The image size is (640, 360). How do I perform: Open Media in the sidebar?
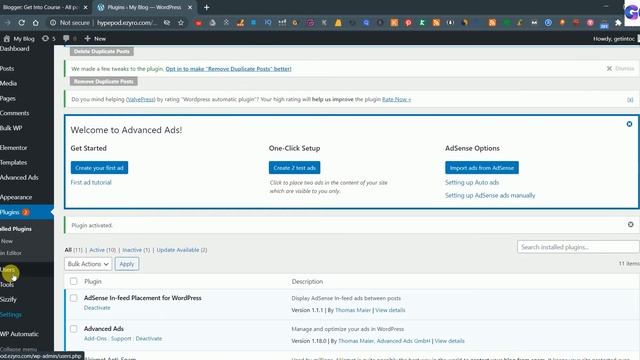click(x=9, y=83)
